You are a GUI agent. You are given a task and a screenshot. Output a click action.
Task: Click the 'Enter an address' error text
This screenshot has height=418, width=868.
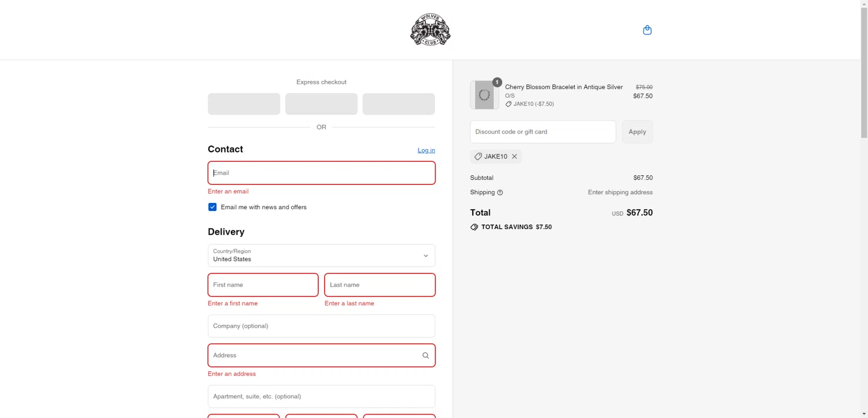coord(231,374)
